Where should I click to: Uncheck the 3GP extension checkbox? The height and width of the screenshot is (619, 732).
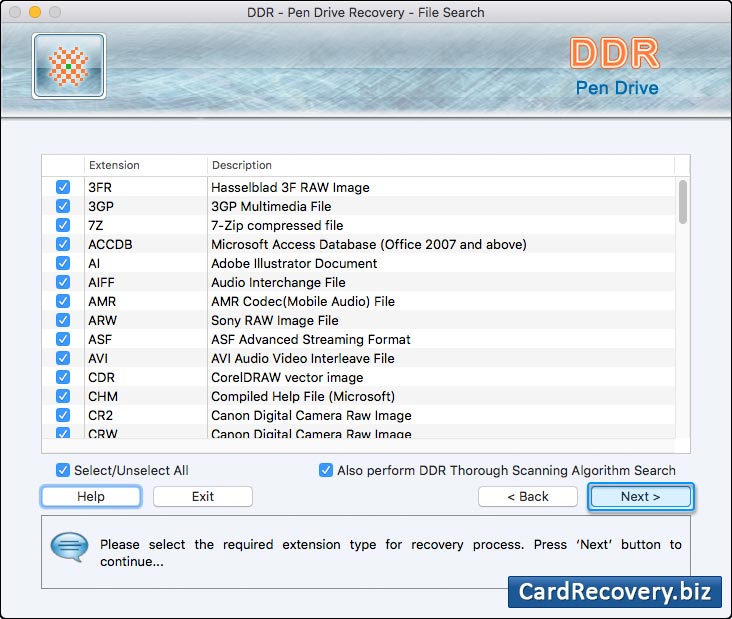(63, 206)
